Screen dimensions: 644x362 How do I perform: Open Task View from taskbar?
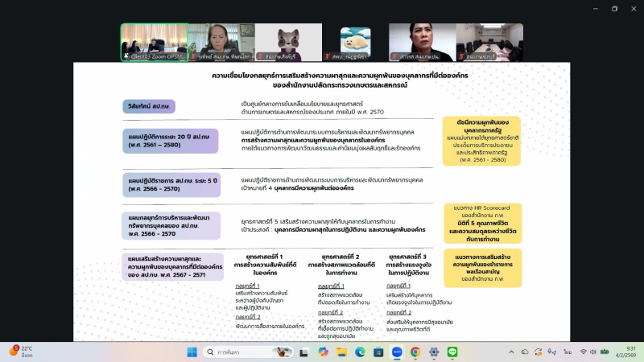pos(304,352)
